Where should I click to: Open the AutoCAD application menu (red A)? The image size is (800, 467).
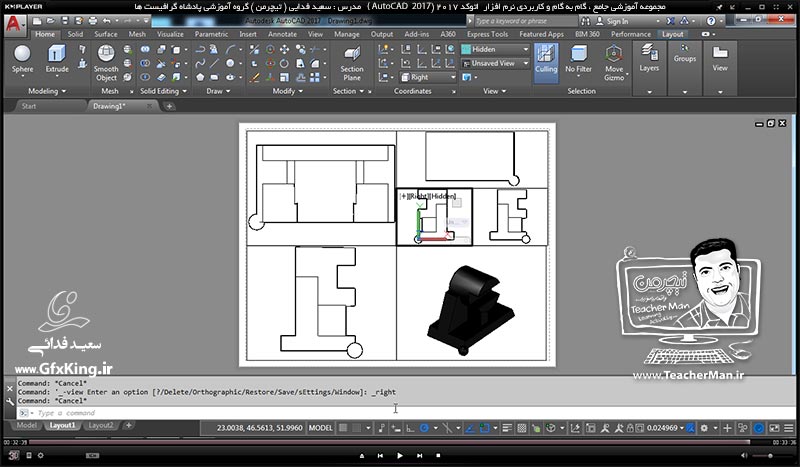tap(14, 24)
